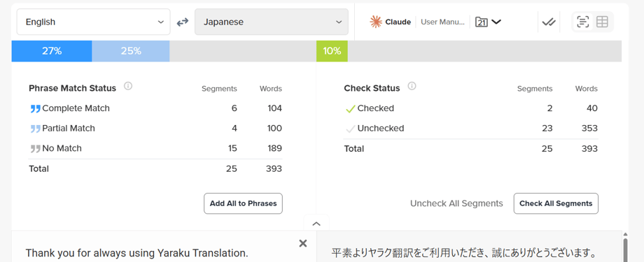Click the green Checked checkmark icon
This screenshot has height=262, width=644.
350,109
